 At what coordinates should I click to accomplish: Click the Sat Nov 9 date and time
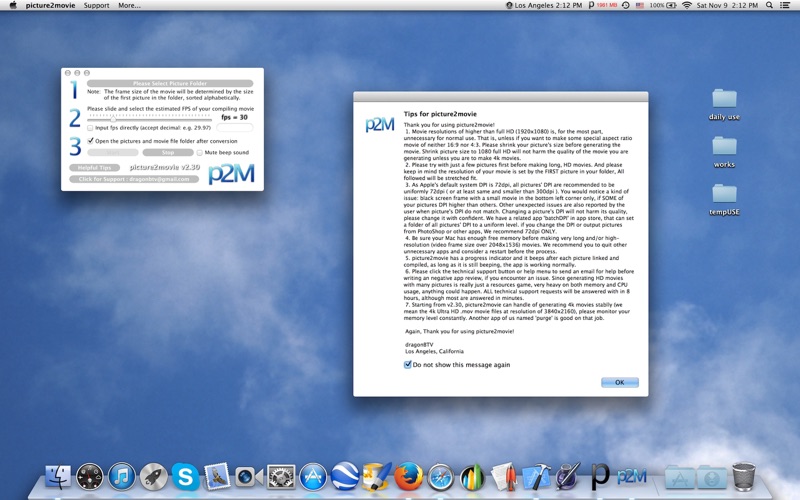coord(728,5)
